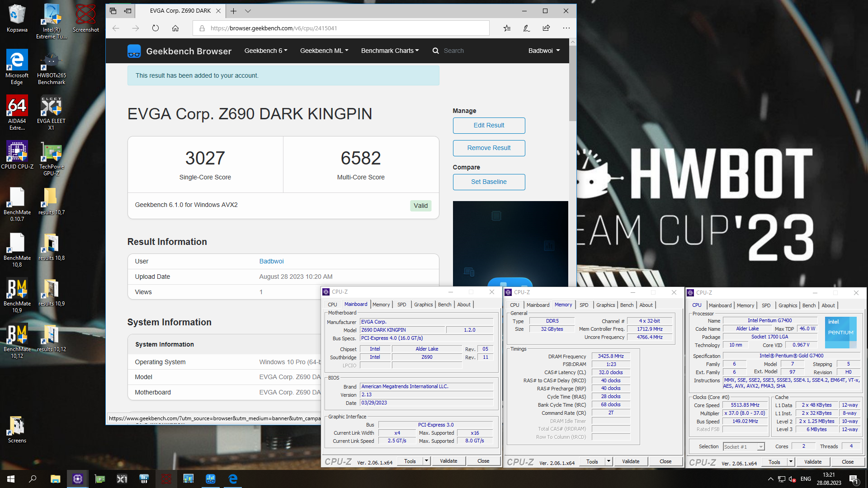This screenshot has width=868, height=488.
Task: Open TechPowerUp GPU-Z desktop shortcut
Action: click(x=52, y=158)
